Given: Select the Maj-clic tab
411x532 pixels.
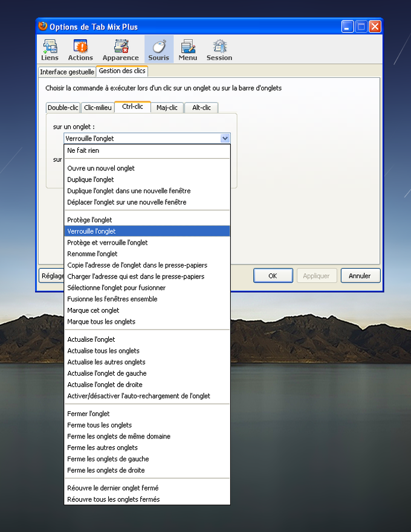Looking at the screenshot, I should (x=167, y=107).
